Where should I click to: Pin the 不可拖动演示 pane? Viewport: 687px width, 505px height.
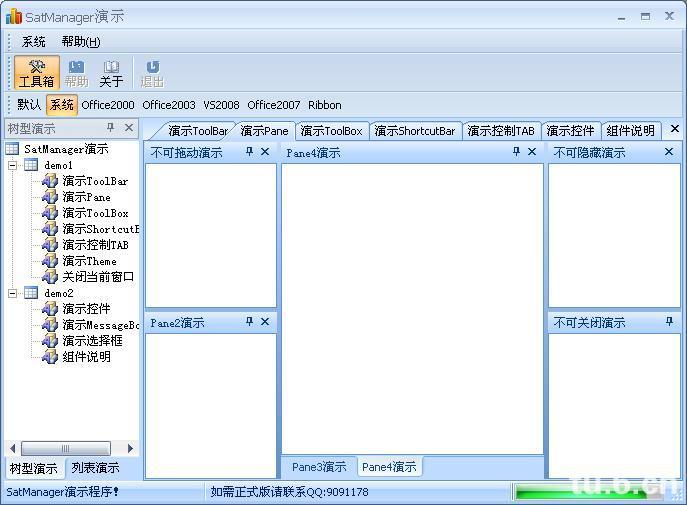pos(249,152)
